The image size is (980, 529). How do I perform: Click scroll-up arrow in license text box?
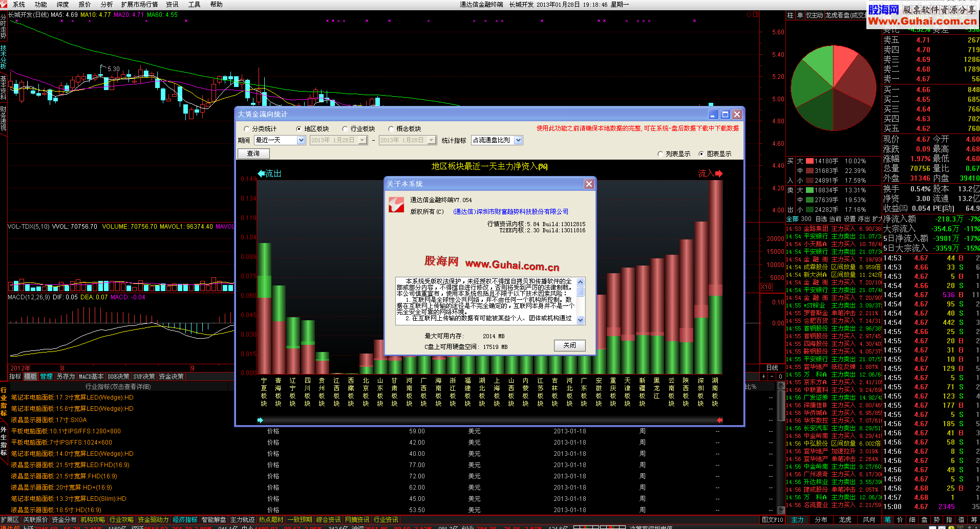[580, 282]
